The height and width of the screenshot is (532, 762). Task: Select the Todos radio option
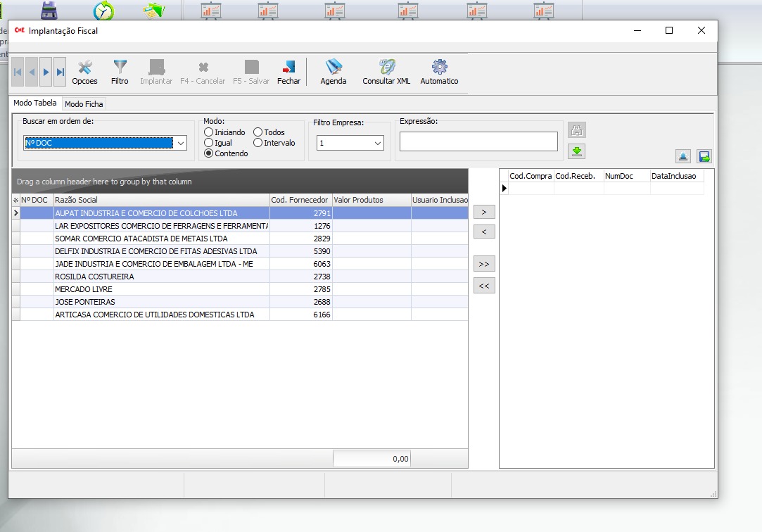[x=258, y=132]
